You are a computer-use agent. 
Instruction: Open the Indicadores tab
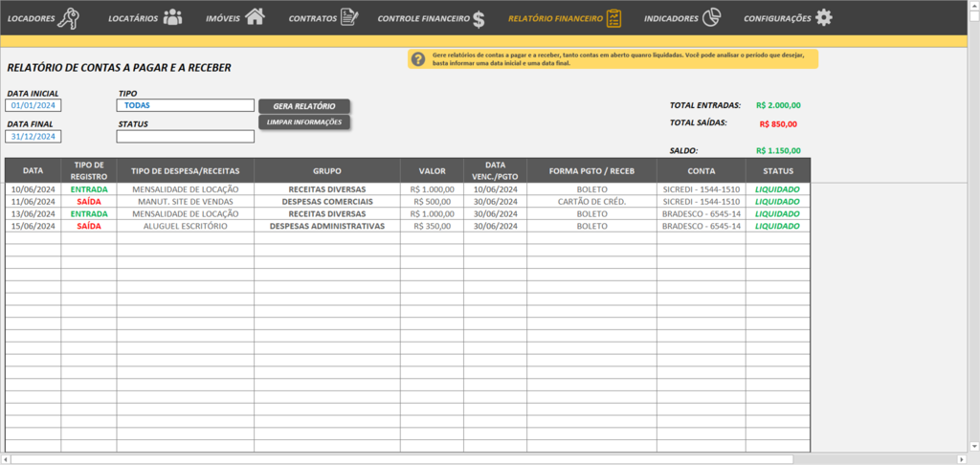pos(671,19)
